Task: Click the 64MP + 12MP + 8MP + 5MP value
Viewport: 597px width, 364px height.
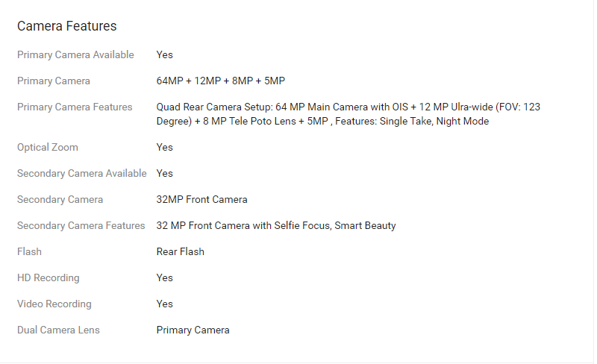Action: [x=221, y=81]
